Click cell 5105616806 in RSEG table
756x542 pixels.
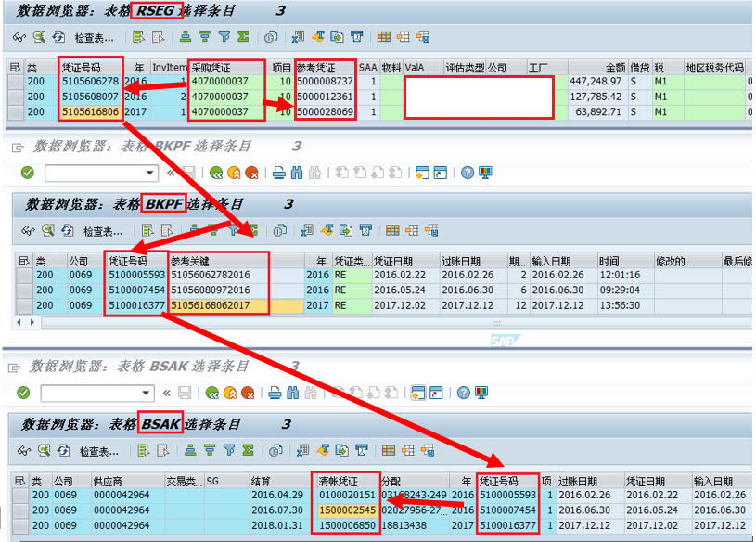(91, 112)
